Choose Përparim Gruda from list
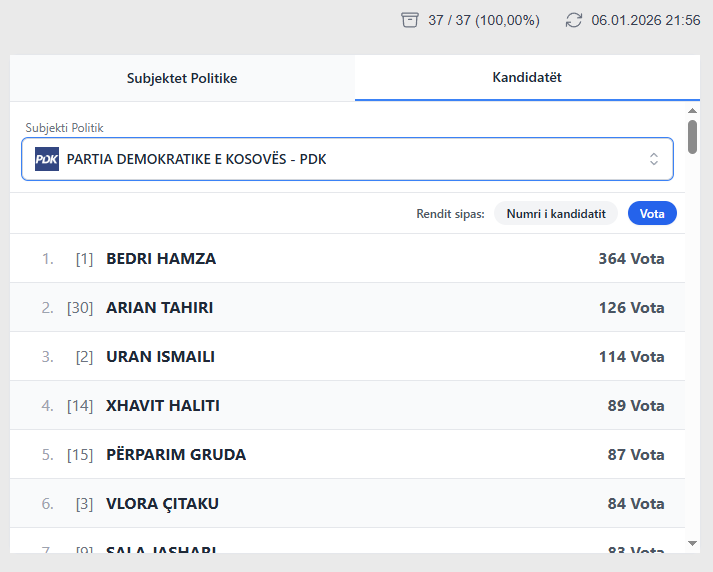 click(348, 455)
